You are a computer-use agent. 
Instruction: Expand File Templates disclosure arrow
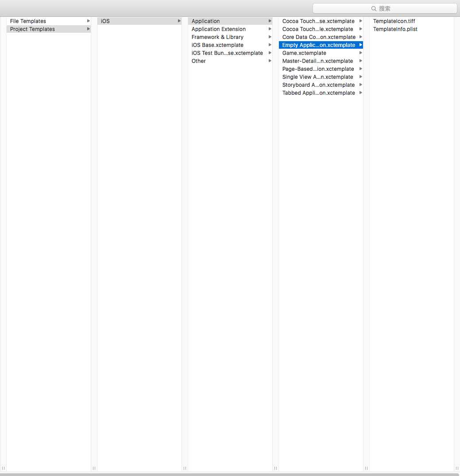coord(89,21)
